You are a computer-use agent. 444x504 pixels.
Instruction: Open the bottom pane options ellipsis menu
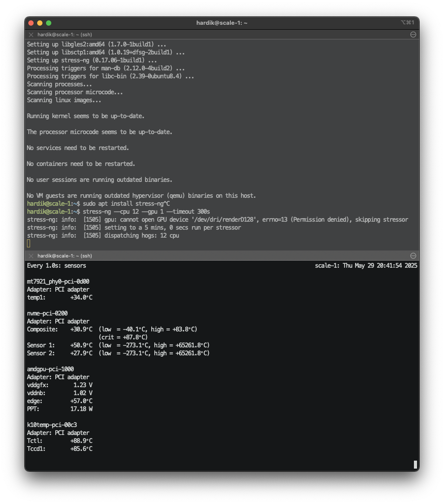pos(413,256)
